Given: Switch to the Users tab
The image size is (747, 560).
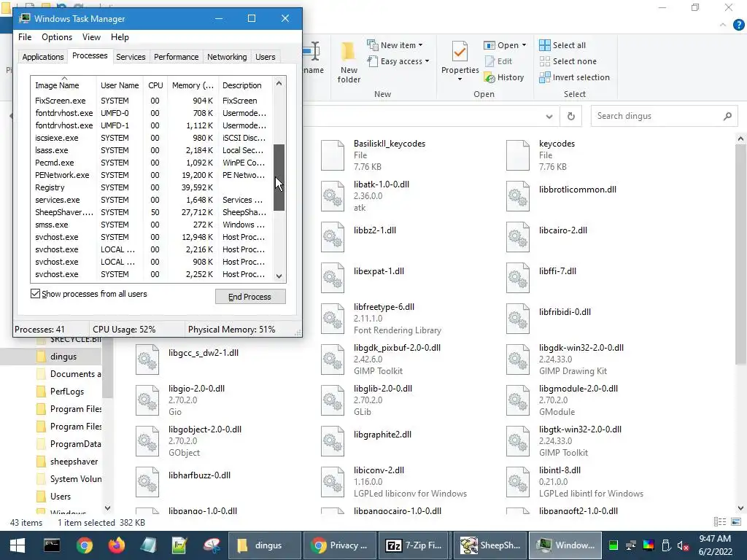Looking at the screenshot, I should click(x=266, y=57).
